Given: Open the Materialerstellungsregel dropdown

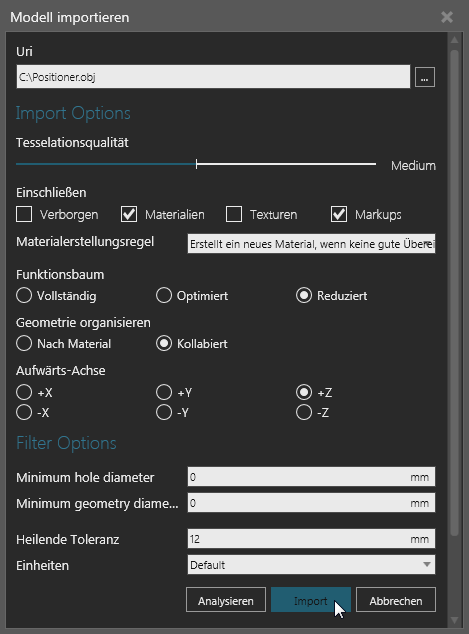Looking at the screenshot, I should coord(311,244).
